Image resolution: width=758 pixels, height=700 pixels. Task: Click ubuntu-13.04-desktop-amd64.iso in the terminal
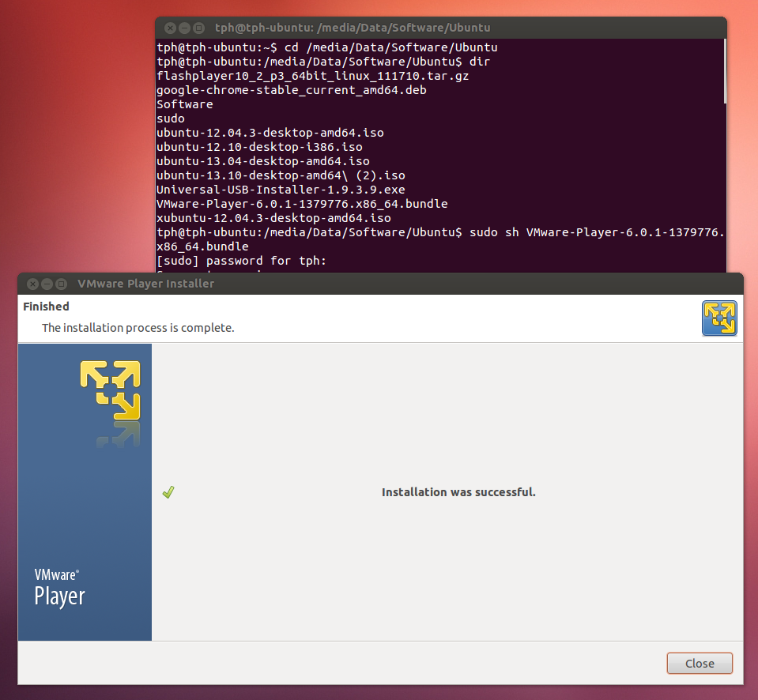tap(263, 161)
